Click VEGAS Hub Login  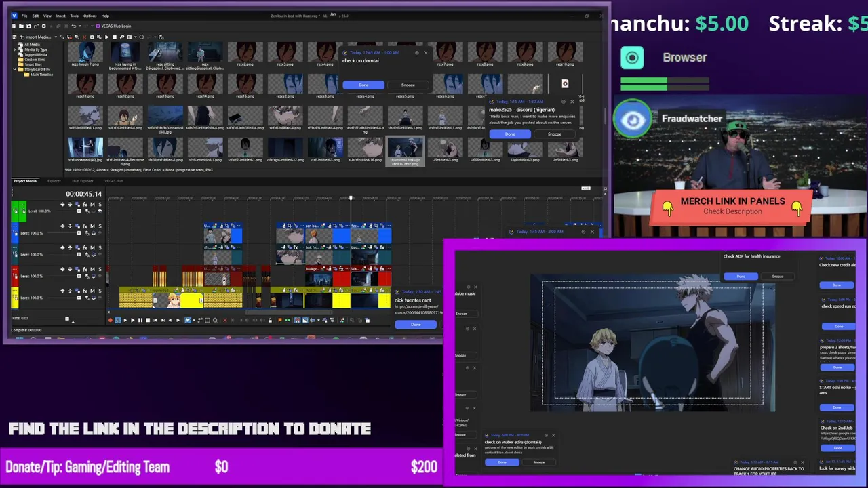[x=113, y=26]
